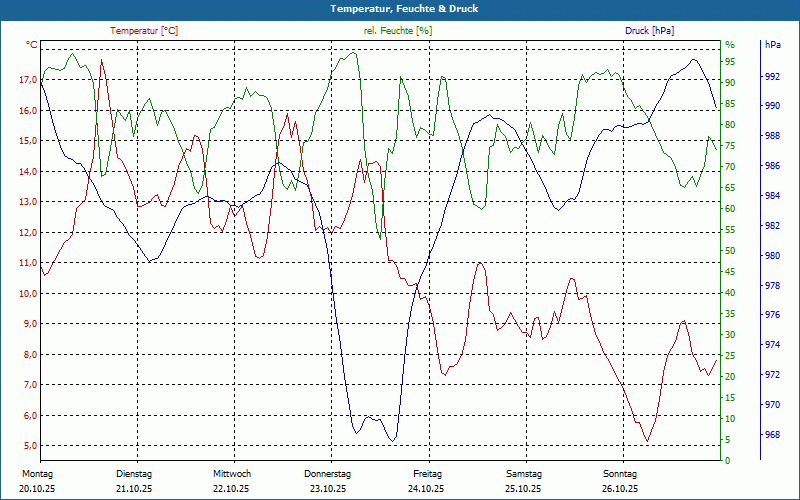Click the "8,0" temperature axis value
Viewport: 800px width, 500px height.
pos(30,355)
